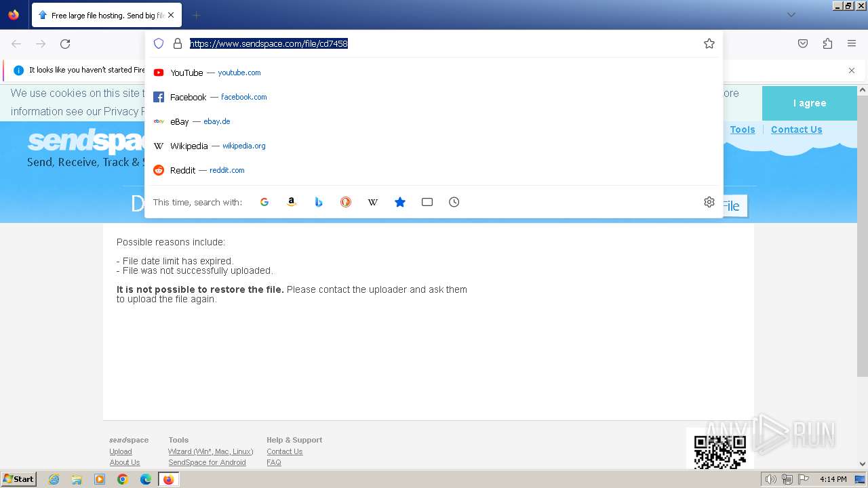The width and height of the screenshot is (868, 488).
Task: Click the Upload footer link
Action: [x=121, y=451]
